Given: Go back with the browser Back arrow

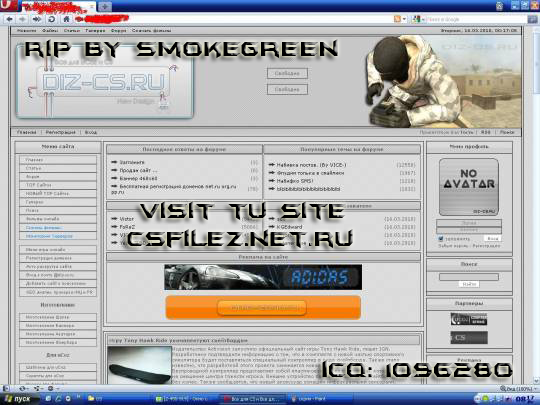Looking at the screenshot, I should (9, 19).
